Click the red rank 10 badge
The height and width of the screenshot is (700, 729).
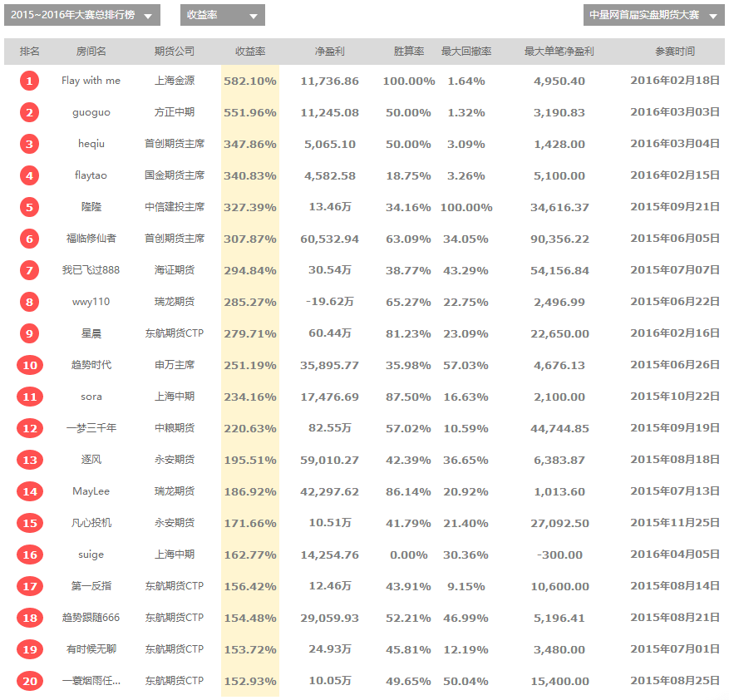[x=30, y=365]
